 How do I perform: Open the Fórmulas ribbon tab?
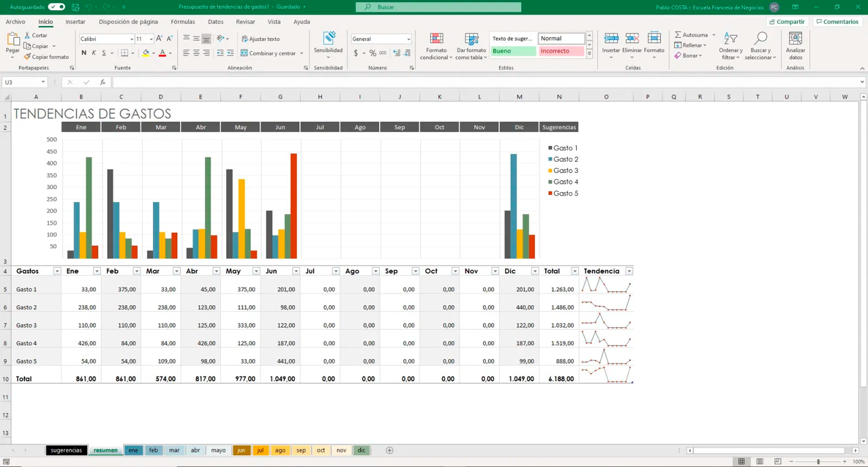[x=183, y=22]
